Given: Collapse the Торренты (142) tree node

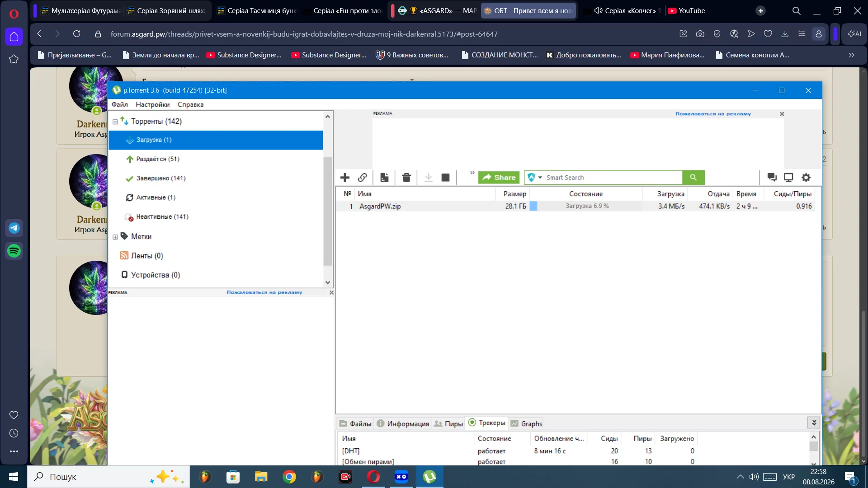Looking at the screenshot, I should pos(115,122).
